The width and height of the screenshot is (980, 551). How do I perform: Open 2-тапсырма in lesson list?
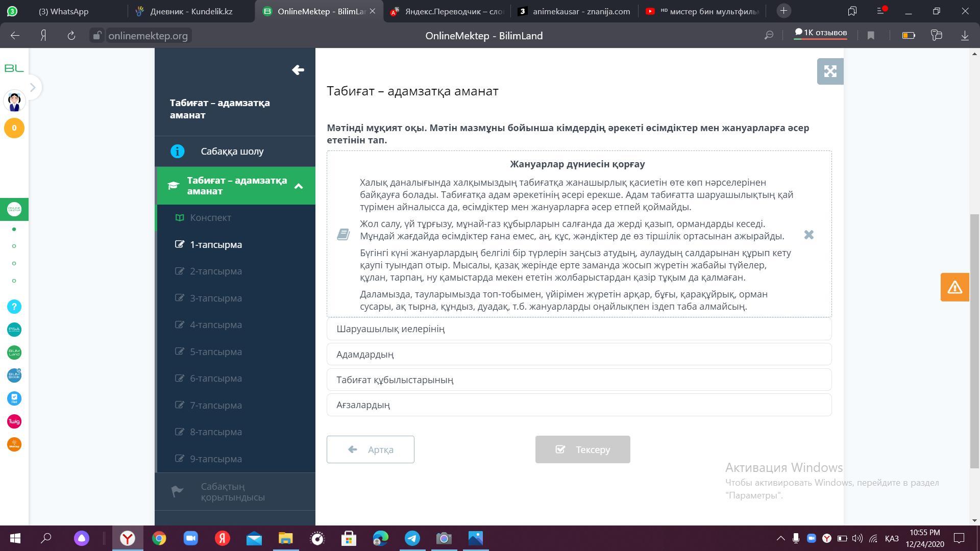[x=216, y=271]
